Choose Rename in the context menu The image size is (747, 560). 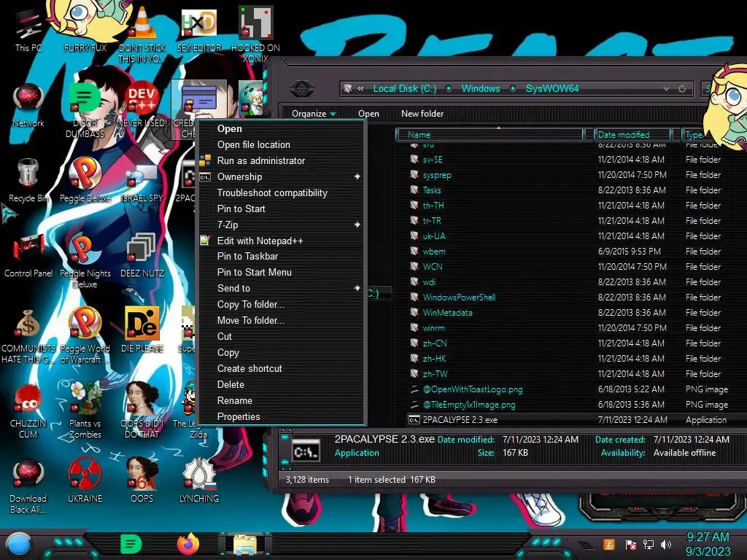[x=282, y=401]
